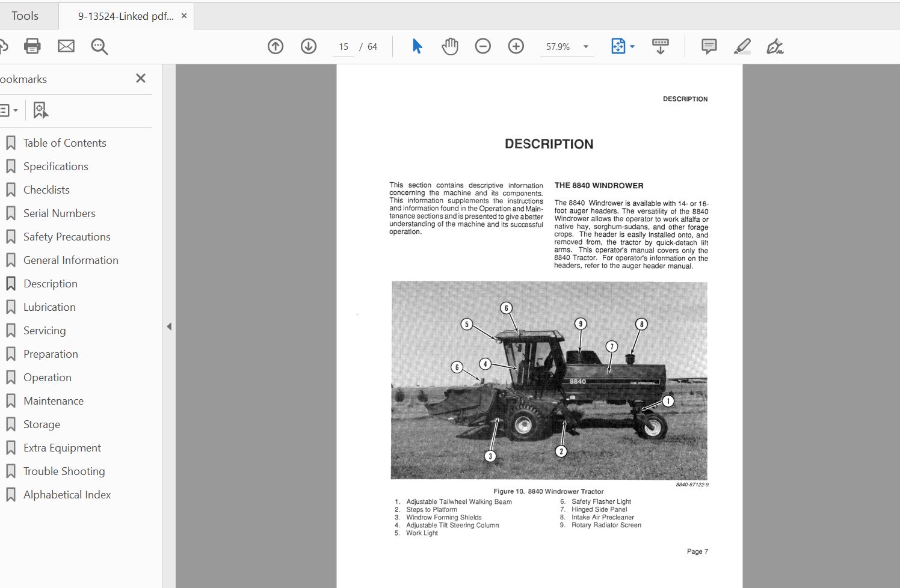Click legend item Rotary Radiator Screen
The width and height of the screenshot is (900, 588).
pyautogui.click(x=606, y=525)
